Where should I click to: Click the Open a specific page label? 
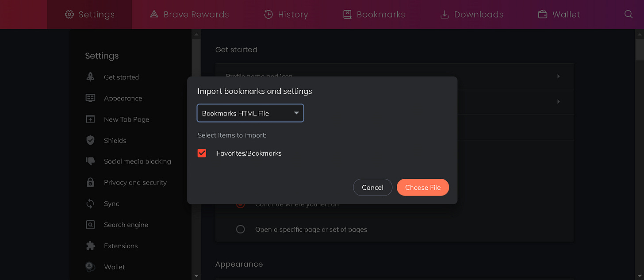click(x=311, y=230)
